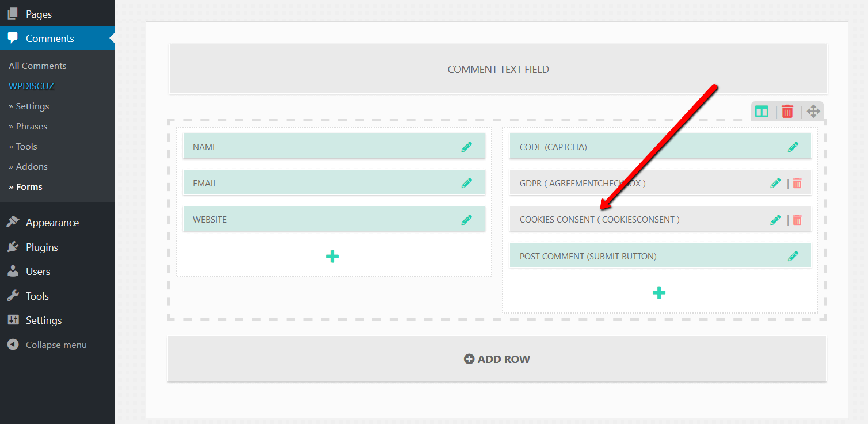Add a field to the left column
868x424 pixels.
click(x=333, y=257)
